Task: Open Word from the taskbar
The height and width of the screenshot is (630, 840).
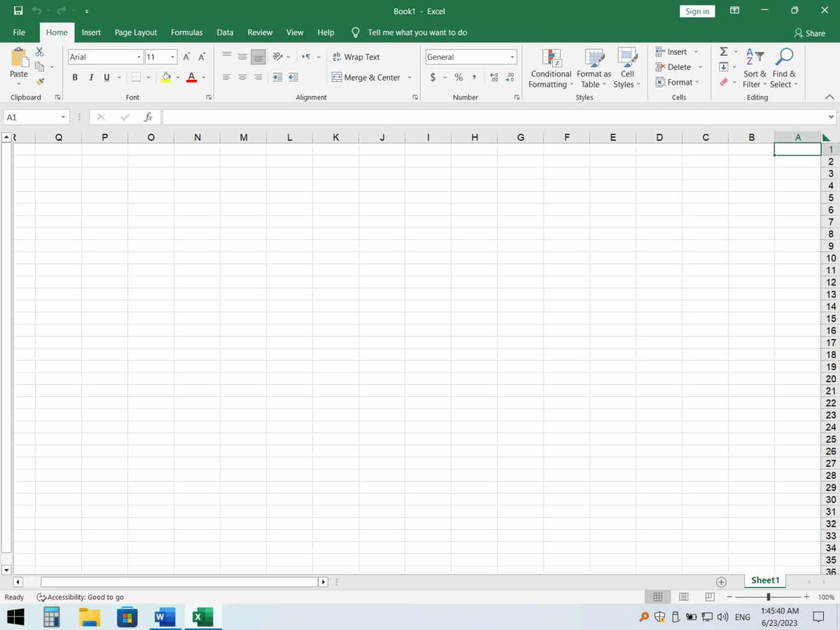Action: pos(164,617)
